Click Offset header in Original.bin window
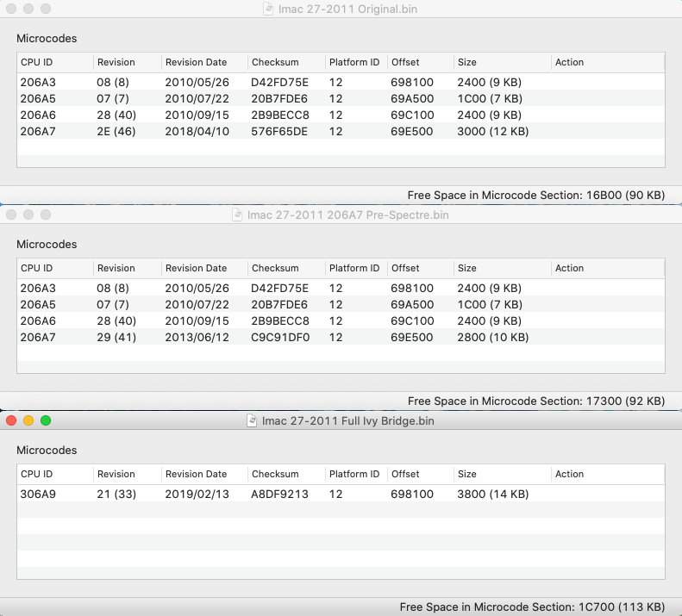 click(x=421, y=62)
